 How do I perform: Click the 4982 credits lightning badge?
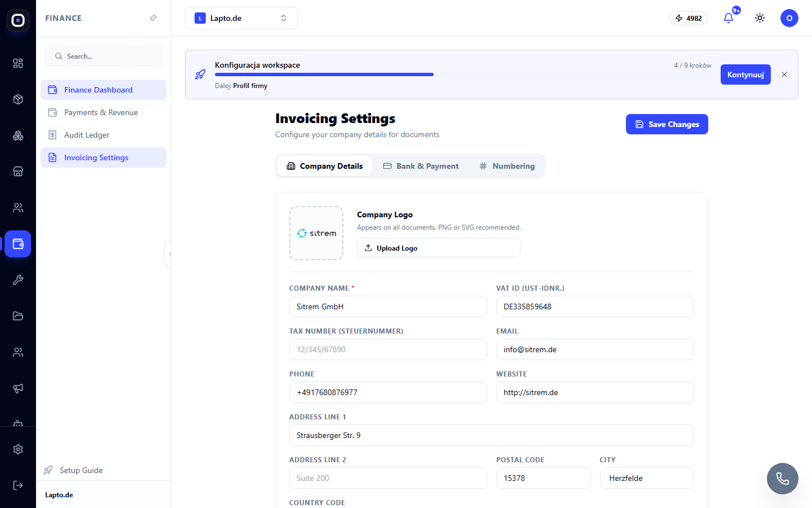[689, 18]
